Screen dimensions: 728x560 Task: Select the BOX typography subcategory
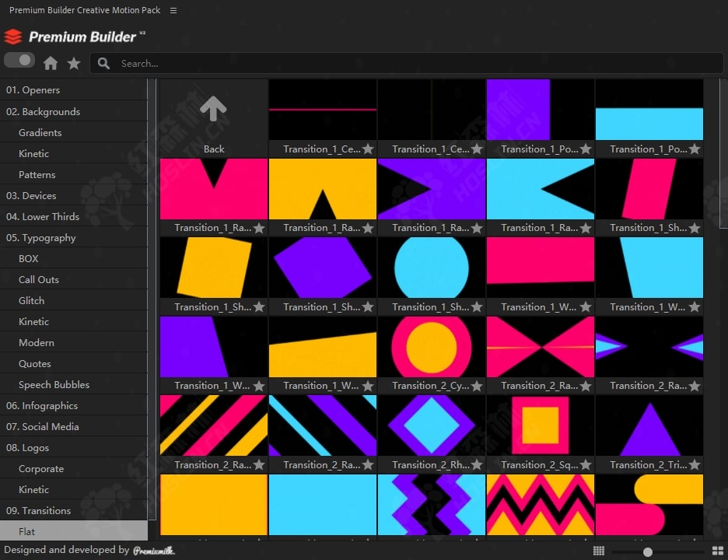point(74,259)
